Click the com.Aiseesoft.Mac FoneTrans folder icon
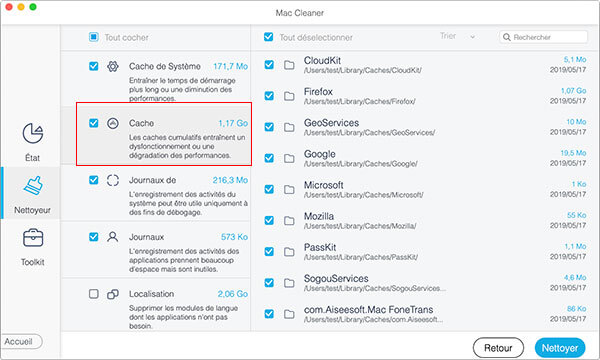This screenshot has width=600, height=360. click(289, 314)
